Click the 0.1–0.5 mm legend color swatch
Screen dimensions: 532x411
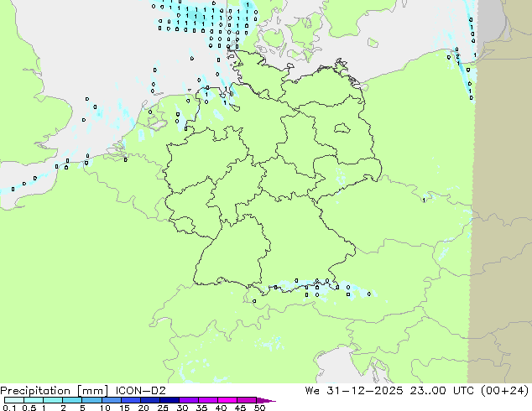[x=14, y=400]
